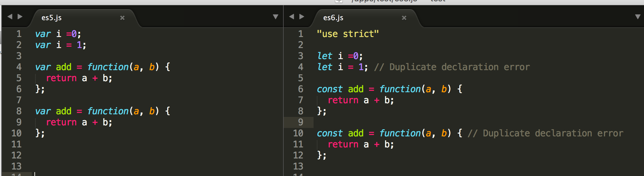Screen dimensions: 644x176
Task: Click 'return a + b;' on es6 line 7
Action: click(x=361, y=100)
